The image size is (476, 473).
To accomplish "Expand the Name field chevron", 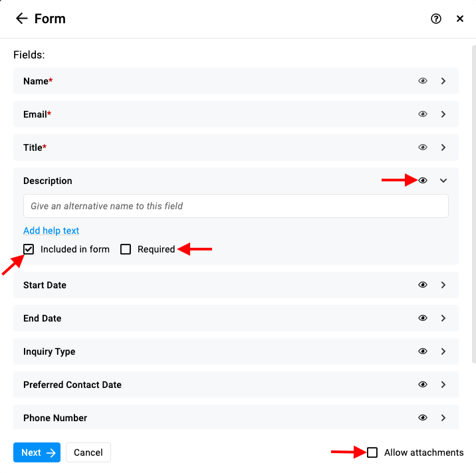I will (443, 81).
